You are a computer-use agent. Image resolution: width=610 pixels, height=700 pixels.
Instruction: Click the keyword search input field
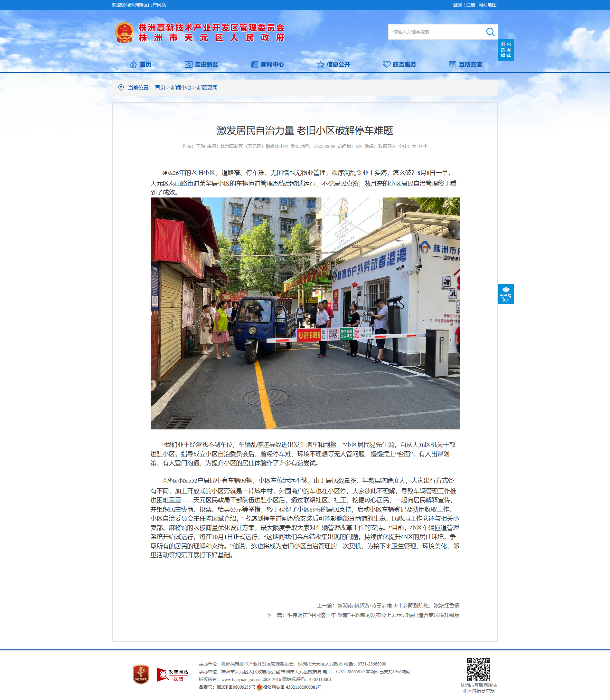[x=436, y=32]
